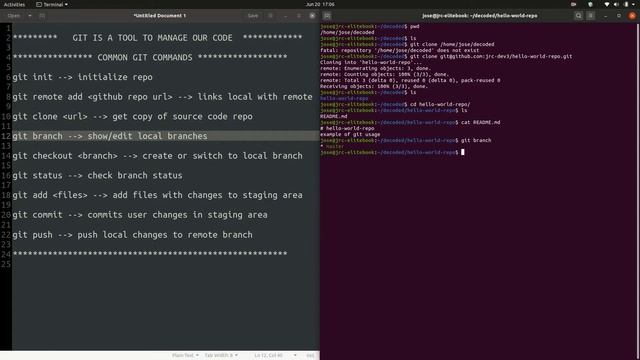Open the new tab icon in gedit header
Screen dimensions: 640x360
coord(42,16)
